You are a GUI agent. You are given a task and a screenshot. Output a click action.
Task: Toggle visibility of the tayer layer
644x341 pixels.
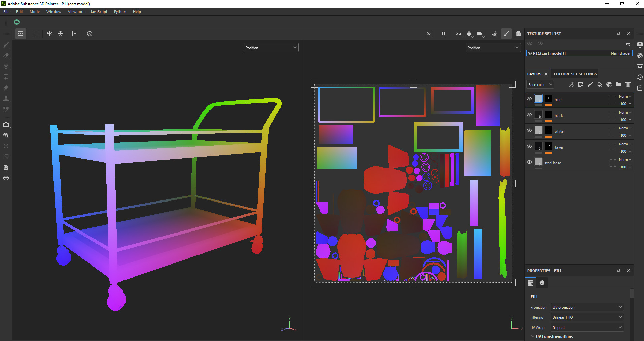click(x=529, y=147)
